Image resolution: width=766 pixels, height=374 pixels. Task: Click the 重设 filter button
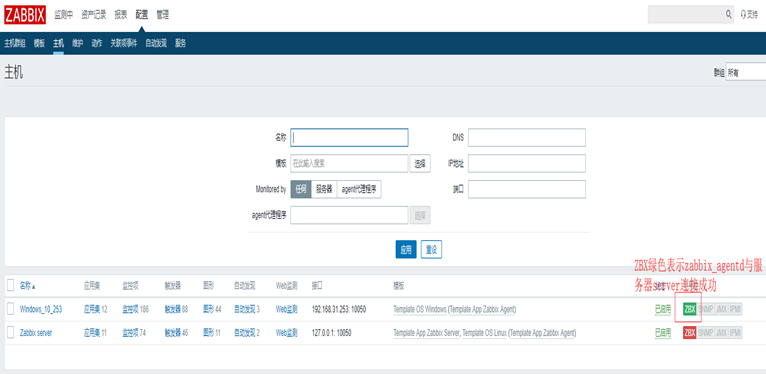(x=431, y=249)
